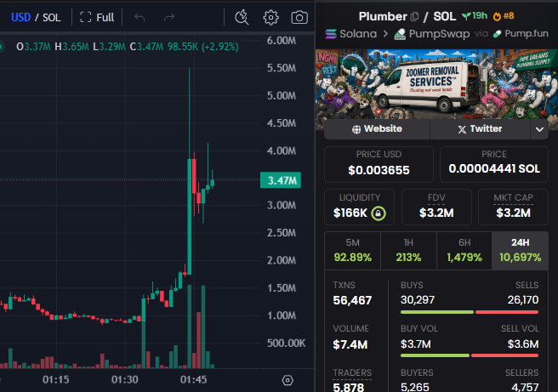
Task: Click the SELL VOL $3.6M value
Action: pyautogui.click(x=523, y=344)
